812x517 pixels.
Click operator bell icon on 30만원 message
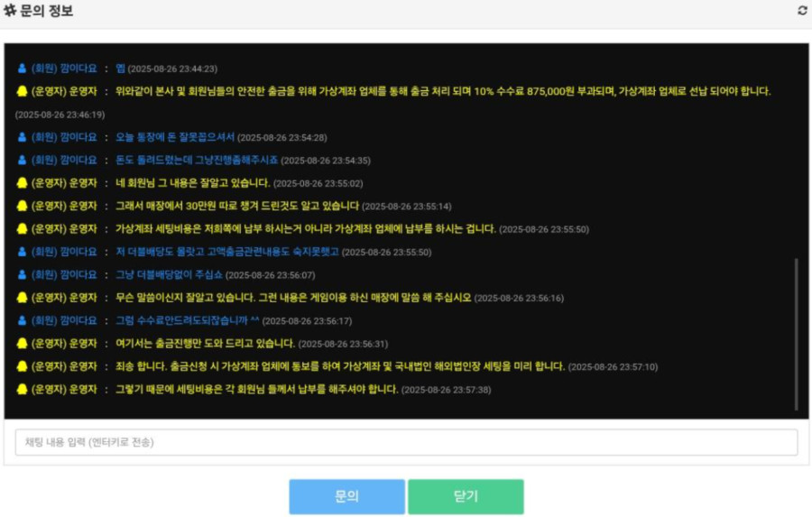point(22,206)
